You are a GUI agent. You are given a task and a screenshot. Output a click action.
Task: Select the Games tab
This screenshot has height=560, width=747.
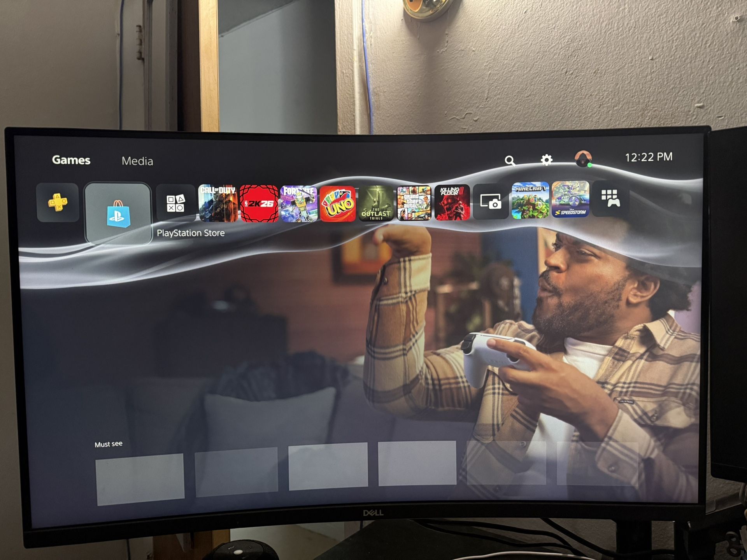[x=71, y=160]
